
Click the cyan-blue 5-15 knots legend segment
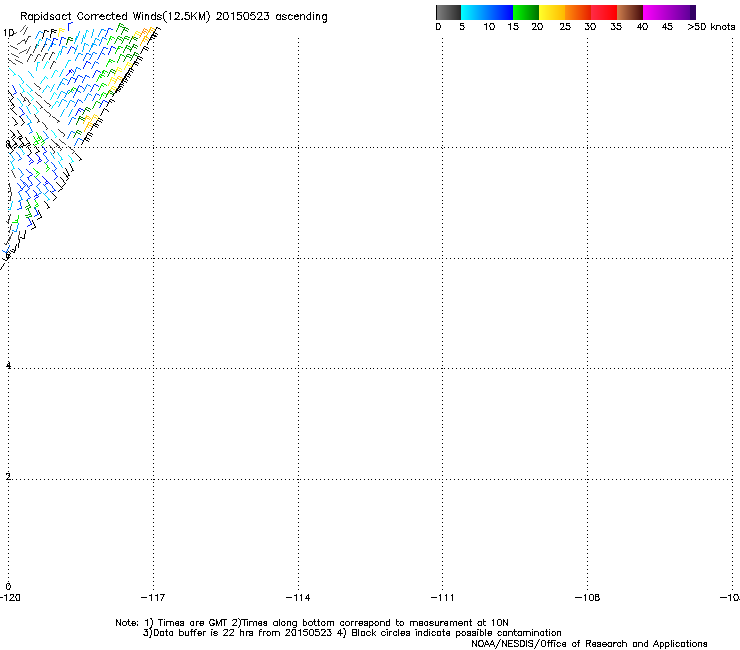(x=487, y=12)
